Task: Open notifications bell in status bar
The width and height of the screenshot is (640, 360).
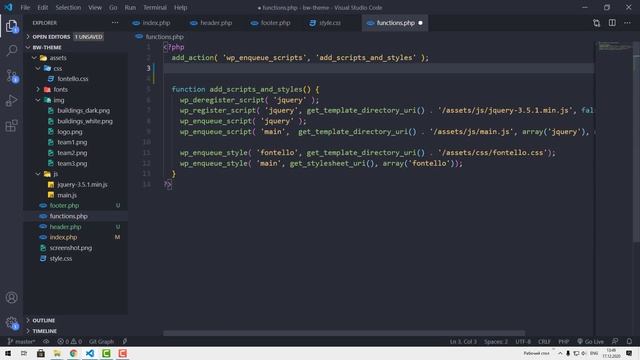Action: tap(629, 341)
